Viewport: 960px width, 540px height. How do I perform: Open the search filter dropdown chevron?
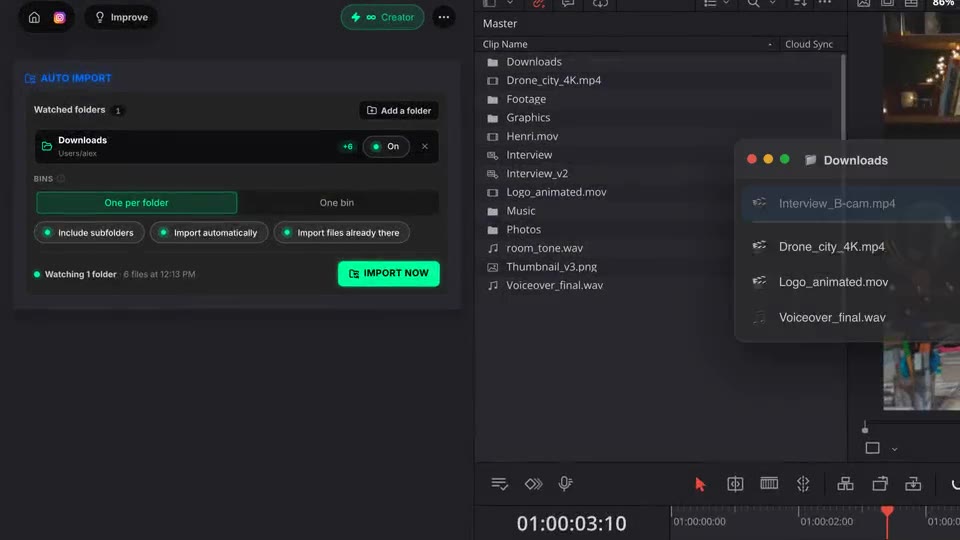[772, 3]
